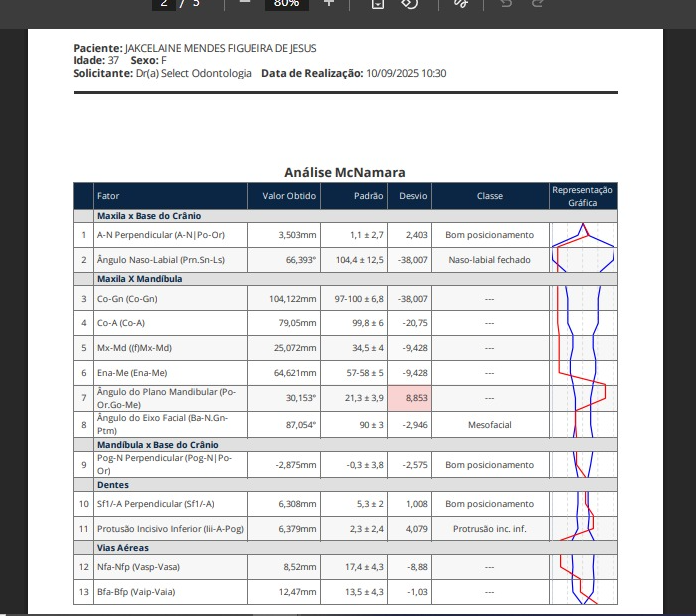
Task: Click the '97-100 ± 6,8' standard cell
Action: [354, 299]
